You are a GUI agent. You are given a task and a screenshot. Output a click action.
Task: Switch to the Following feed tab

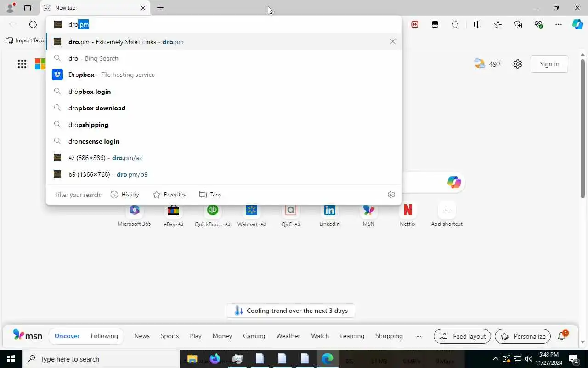104,336
